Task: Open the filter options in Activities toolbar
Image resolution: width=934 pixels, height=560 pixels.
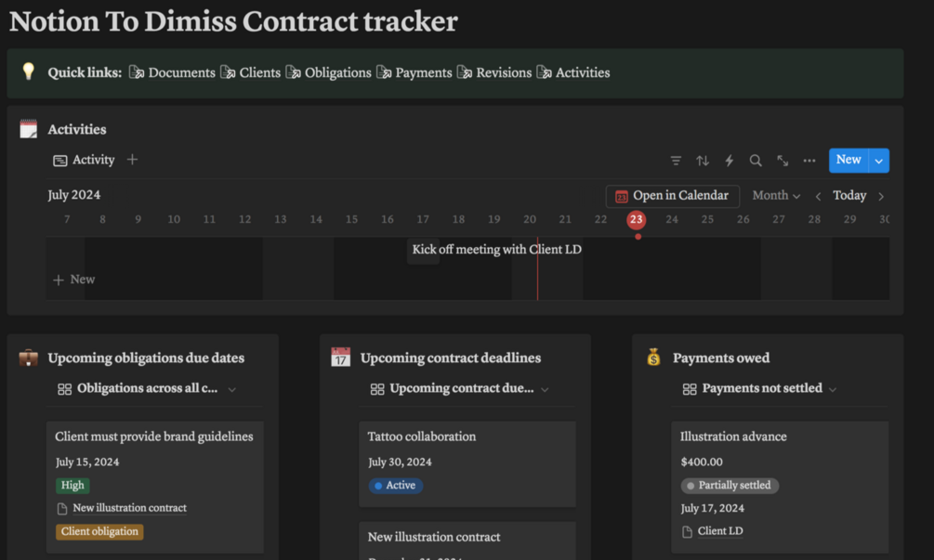Action: [676, 160]
